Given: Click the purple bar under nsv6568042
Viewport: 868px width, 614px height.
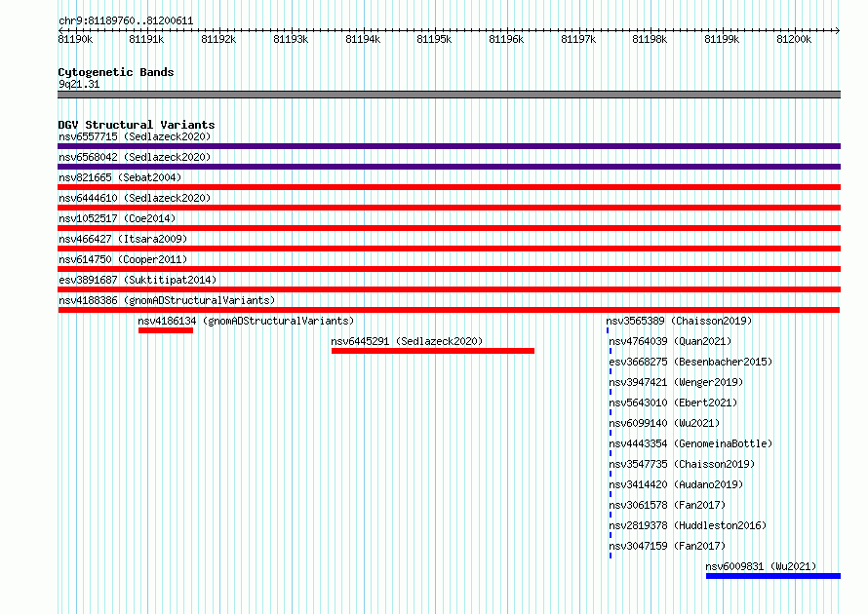Looking at the screenshot, I should pyautogui.click(x=449, y=167).
